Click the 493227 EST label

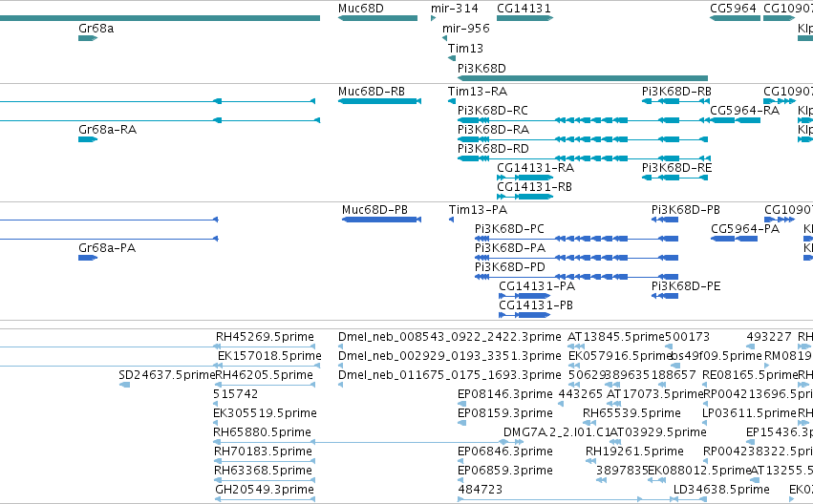tap(769, 337)
